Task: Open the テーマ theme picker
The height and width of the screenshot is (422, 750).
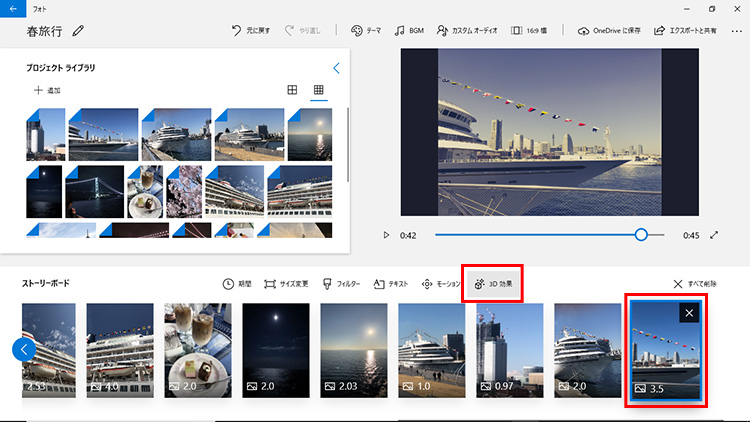Action: click(x=365, y=31)
